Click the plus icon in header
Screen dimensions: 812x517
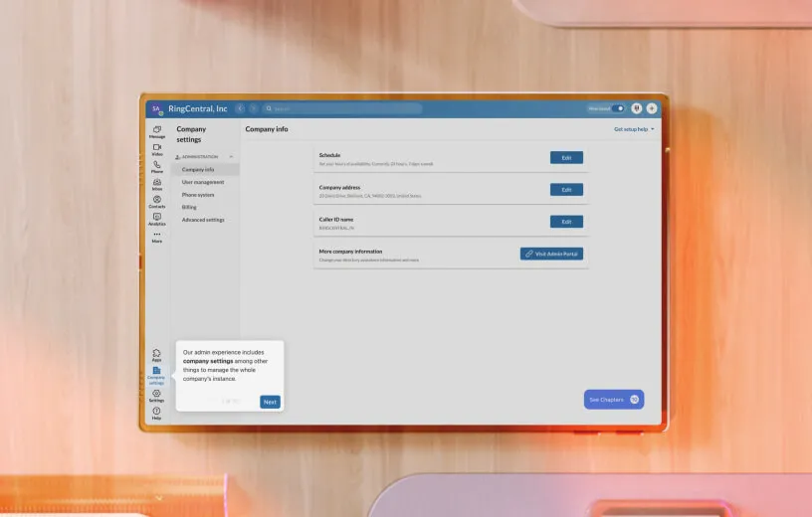tap(652, 108)
